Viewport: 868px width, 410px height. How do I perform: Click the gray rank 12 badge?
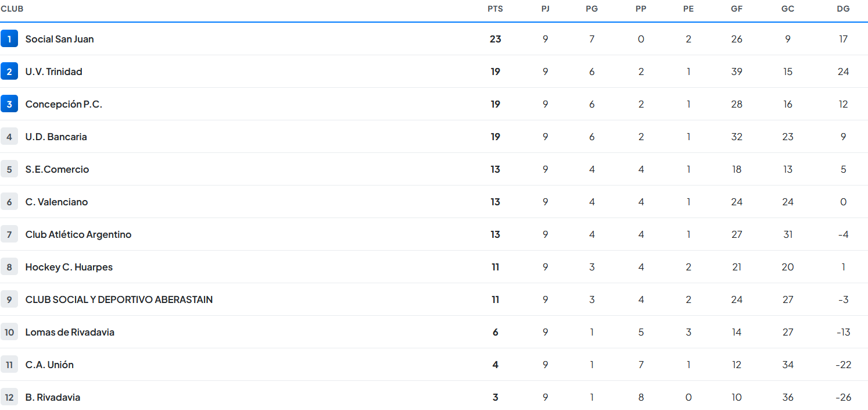[x=9, y=397]
